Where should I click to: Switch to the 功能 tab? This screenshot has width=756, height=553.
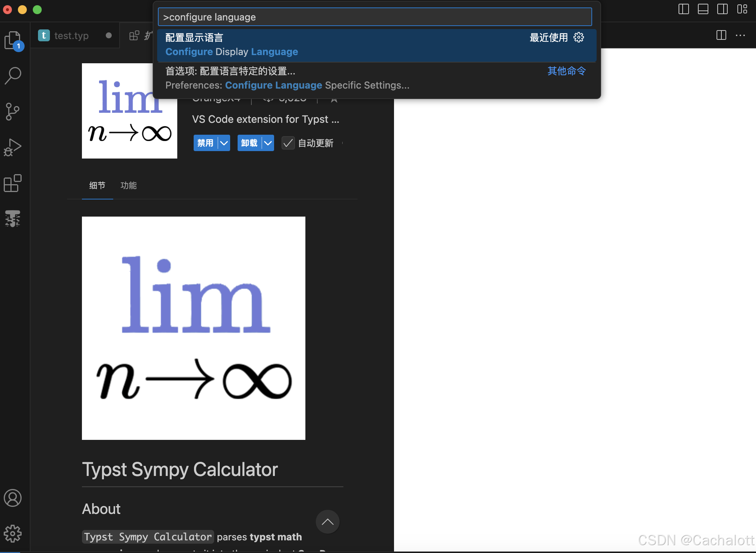(x=128, y=185)
